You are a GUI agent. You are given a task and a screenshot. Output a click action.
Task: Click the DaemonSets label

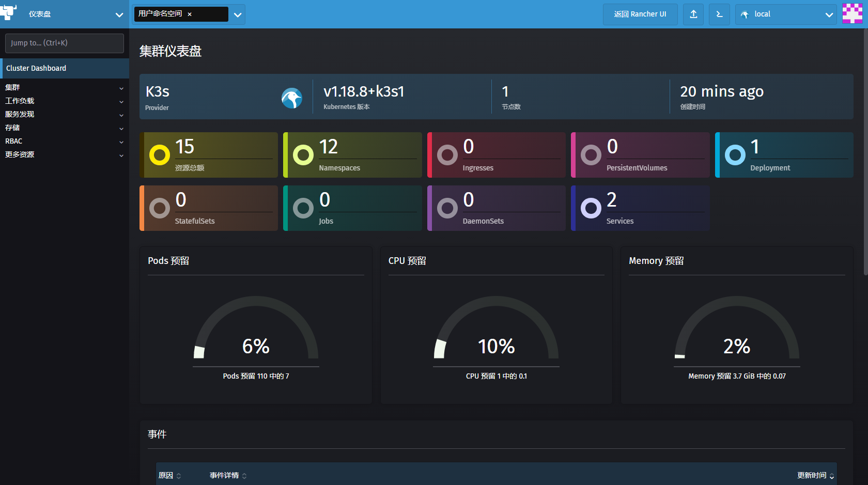(483, 221)
